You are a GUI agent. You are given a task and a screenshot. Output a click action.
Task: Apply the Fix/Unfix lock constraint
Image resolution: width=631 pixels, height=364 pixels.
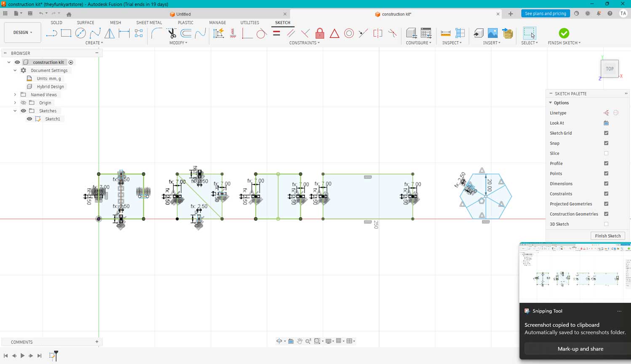pyautogui.click(x=320, y=33)
